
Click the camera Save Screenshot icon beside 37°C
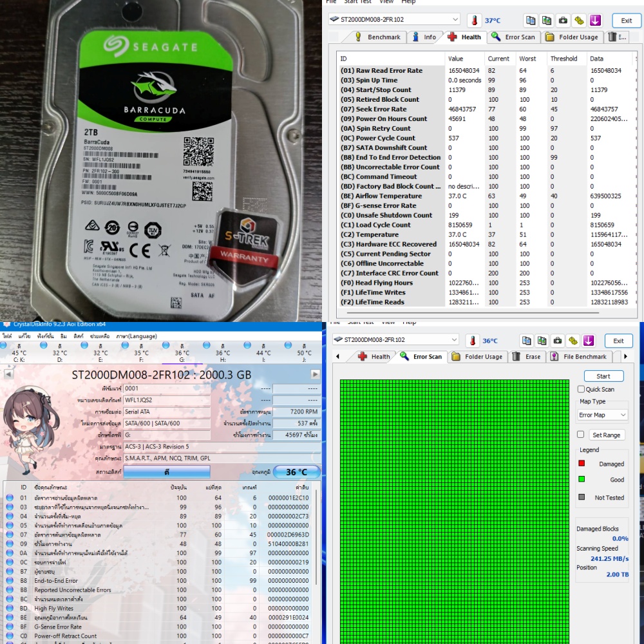(x=563, y=20)
